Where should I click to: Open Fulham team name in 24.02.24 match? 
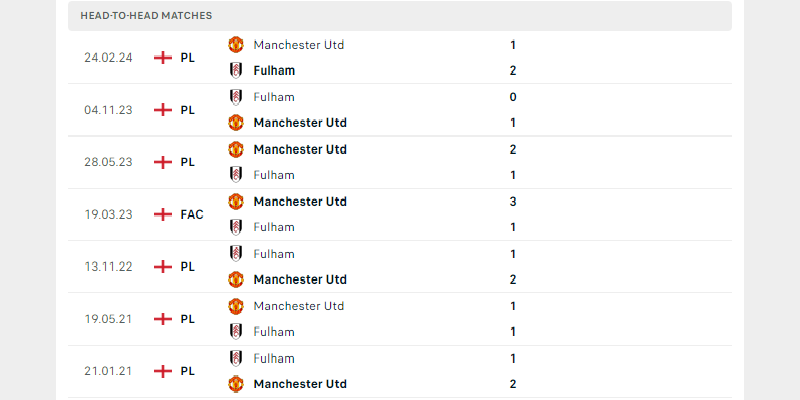pos(274,71)
